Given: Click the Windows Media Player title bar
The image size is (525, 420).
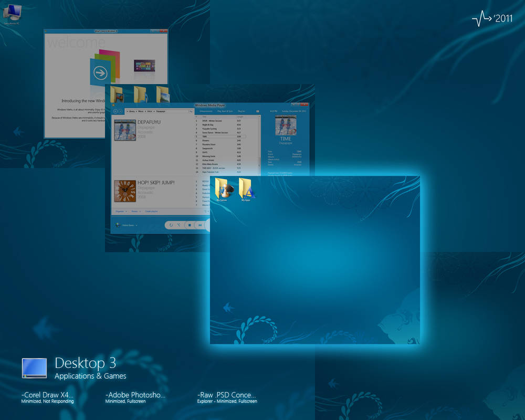Looking at the screenshot, I should pyautogui.click(x=210, y=105).
